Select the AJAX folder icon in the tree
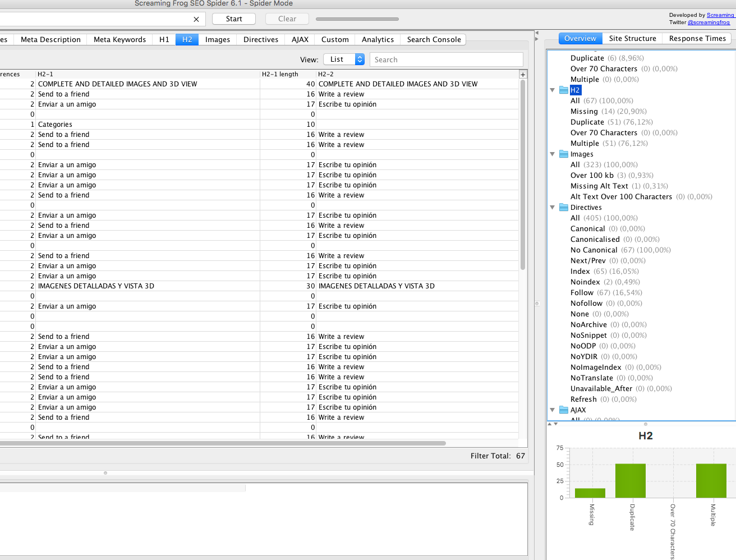Image resolution: width=736 pixels, height=560 pixels. tap(564, 410)
